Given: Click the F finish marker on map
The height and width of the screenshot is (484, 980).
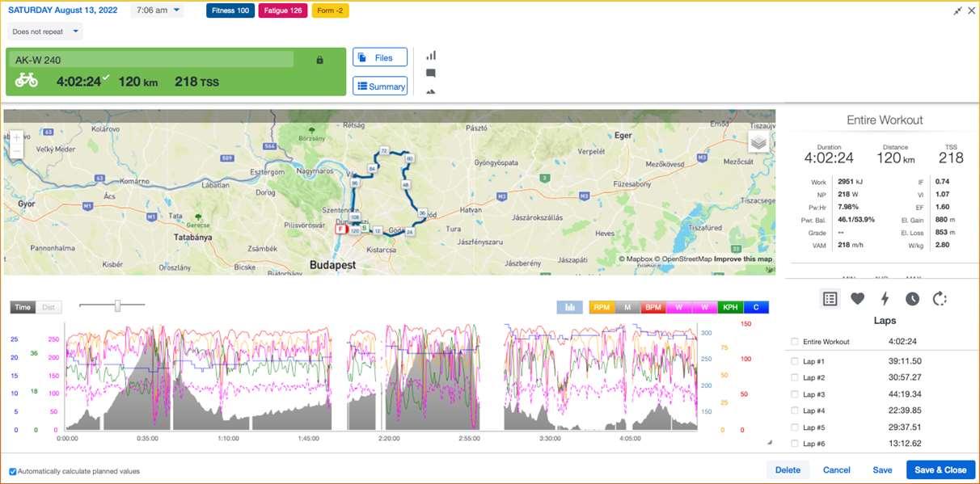Looking at the screenshot, I should pyautogui.click(x=341, y=229).
